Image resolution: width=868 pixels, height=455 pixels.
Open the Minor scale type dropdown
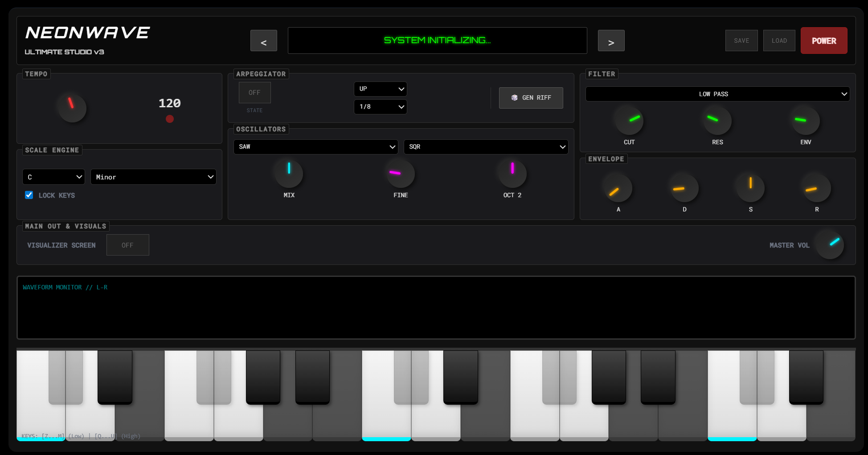153,177
